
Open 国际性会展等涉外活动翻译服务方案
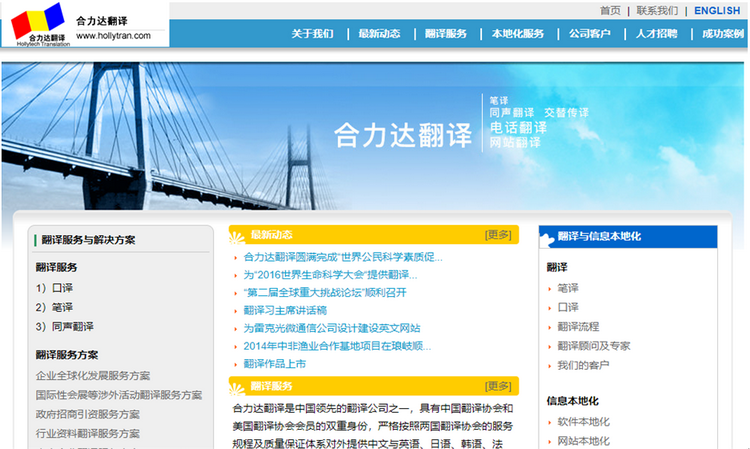pos(119,395)
